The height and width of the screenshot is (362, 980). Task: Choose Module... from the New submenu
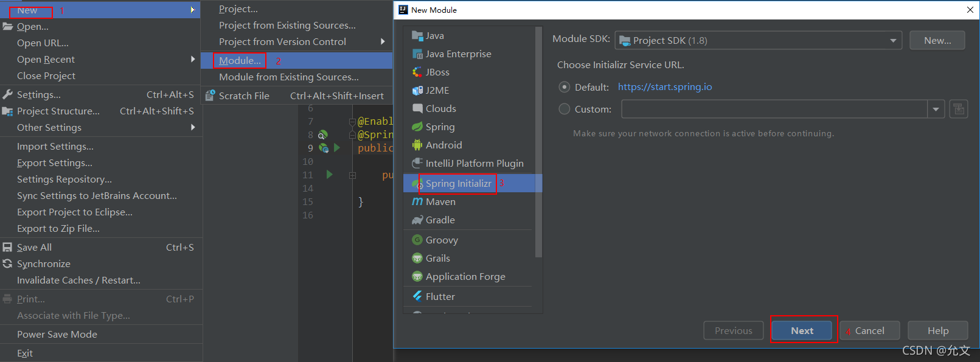297,61
